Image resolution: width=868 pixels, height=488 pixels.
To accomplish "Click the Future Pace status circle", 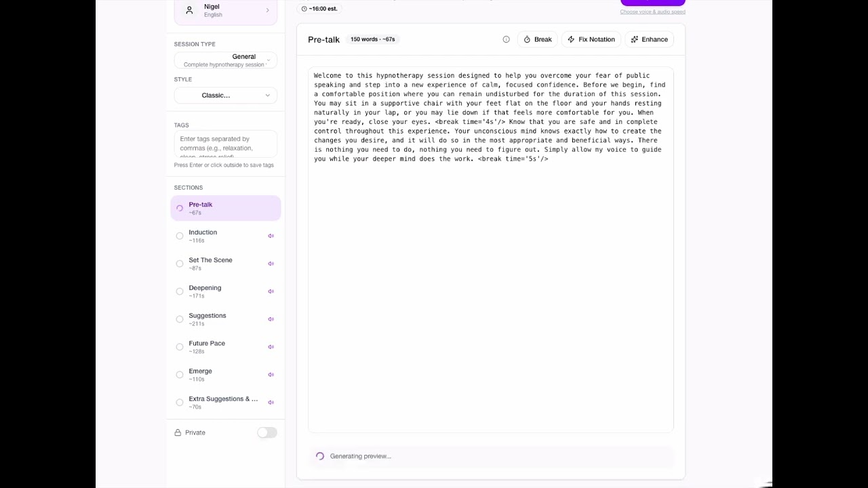I will [x=180, y=347].
